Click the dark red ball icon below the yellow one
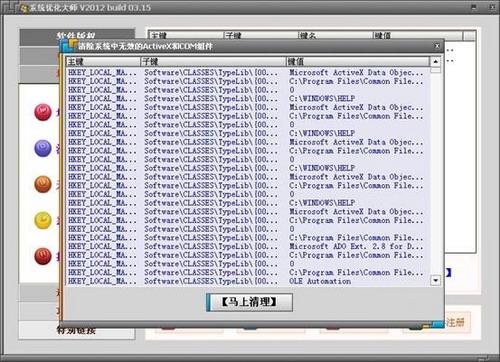 pos(43,256)
